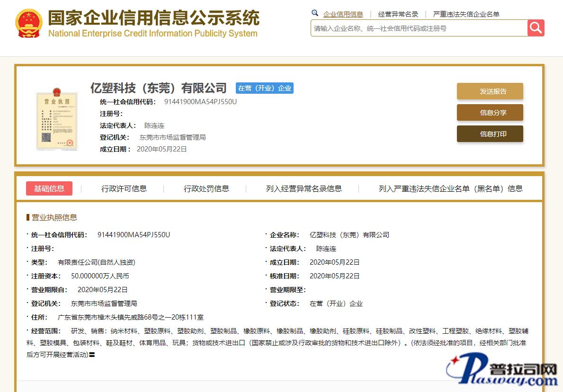Click the Plasway watermark logo
This screenshot has width=563, height=392.
pos(502,372)
